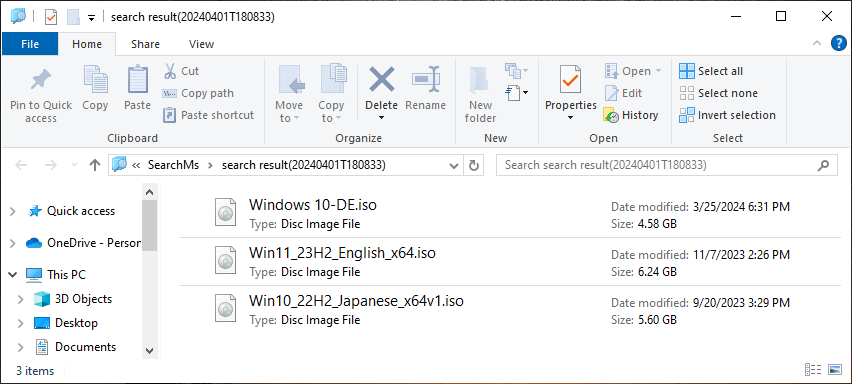
Task: Click Select none
Action: point(718,93)
